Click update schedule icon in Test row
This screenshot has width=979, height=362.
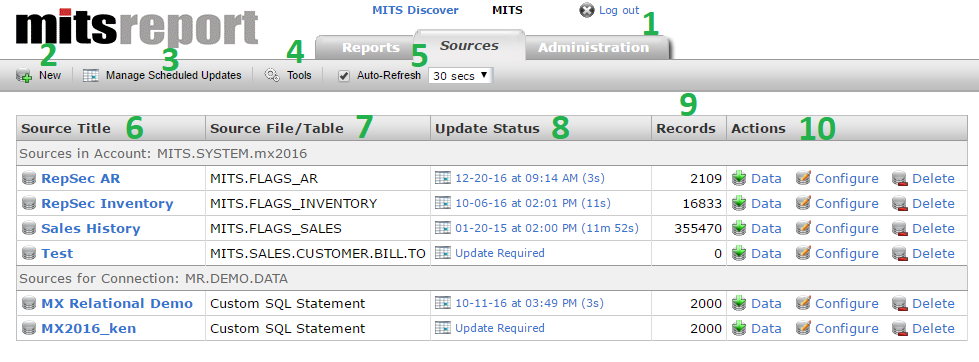click(x=443, y=253)
